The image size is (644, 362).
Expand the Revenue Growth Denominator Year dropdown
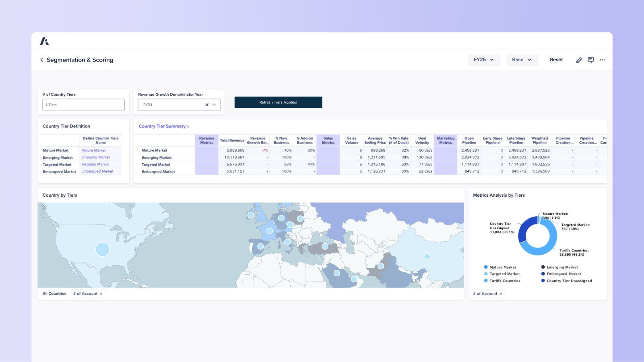[214, 105]
